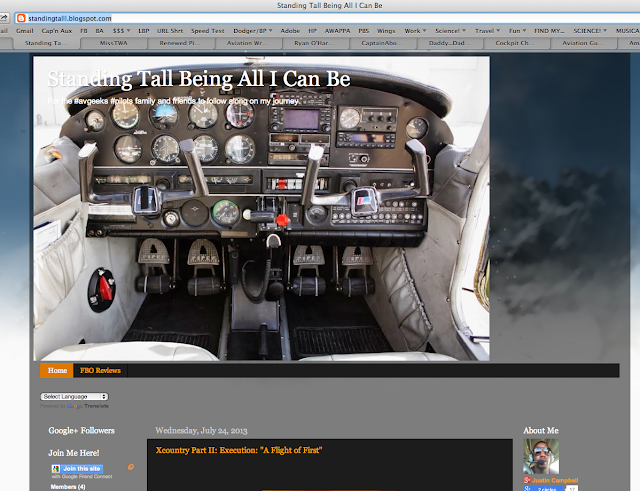The image size is (640, 491).
Task: Switch to the Aviation Wr... browser tab
Action: (x=247, y=43)
